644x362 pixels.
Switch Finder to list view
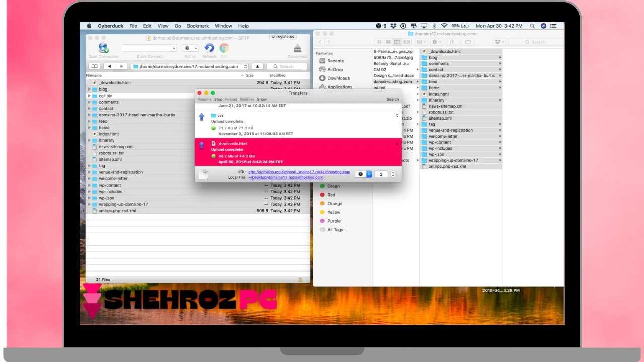388,42
